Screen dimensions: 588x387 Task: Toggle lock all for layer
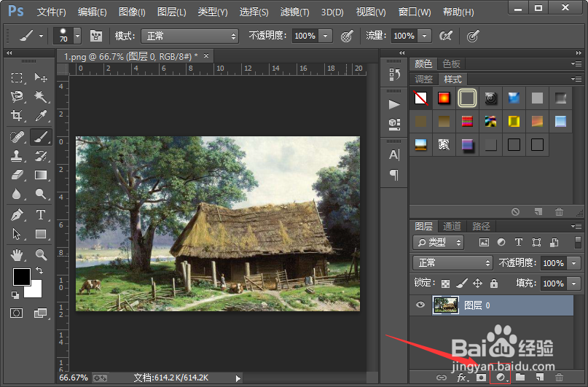click(x=494, y=283)
